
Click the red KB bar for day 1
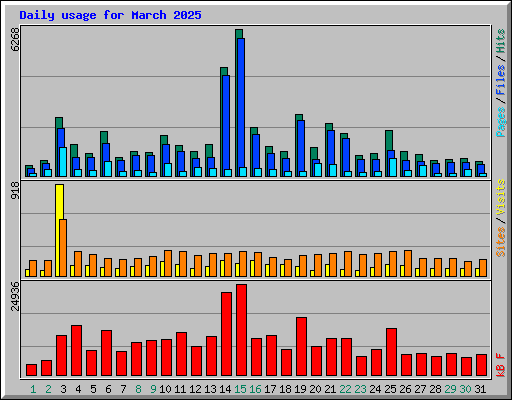point(31,370)
